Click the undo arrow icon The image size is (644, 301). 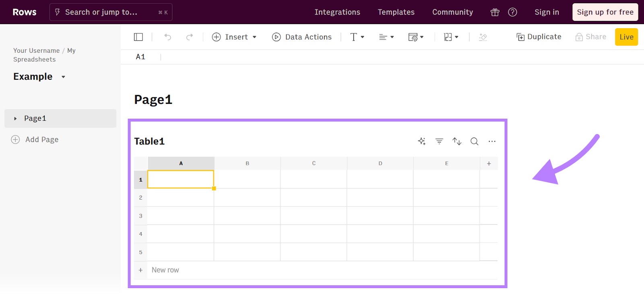pos(168,37)
